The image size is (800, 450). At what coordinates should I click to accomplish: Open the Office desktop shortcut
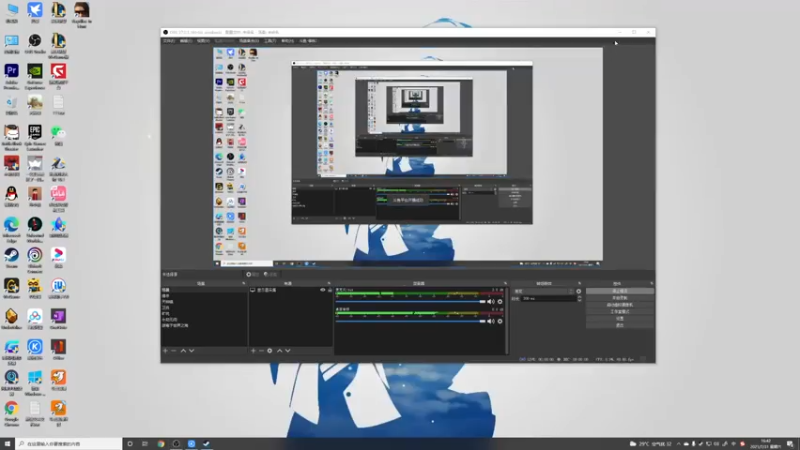(x=58, y=351)
